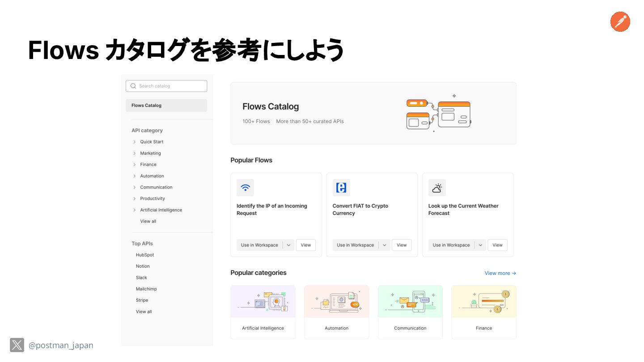The height and width of the screenshot is (362, 644).
Task: Click View all under API category
Action: point(148,221)
